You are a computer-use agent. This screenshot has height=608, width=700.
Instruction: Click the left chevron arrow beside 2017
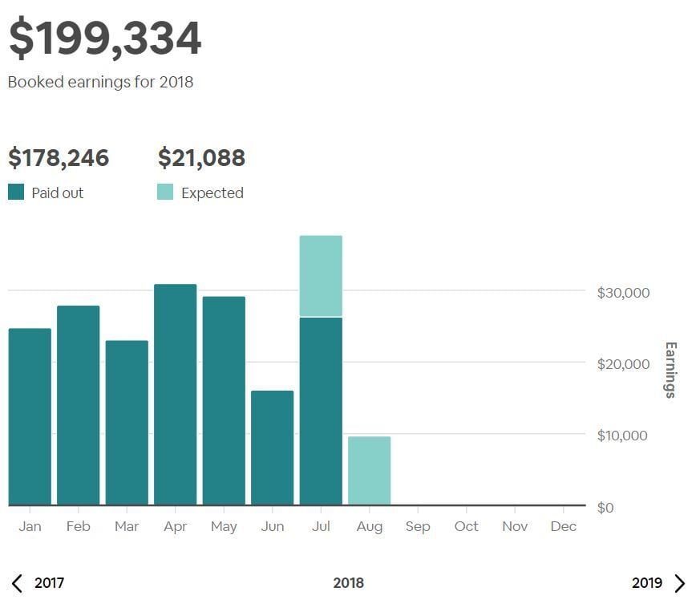point(17,583)
